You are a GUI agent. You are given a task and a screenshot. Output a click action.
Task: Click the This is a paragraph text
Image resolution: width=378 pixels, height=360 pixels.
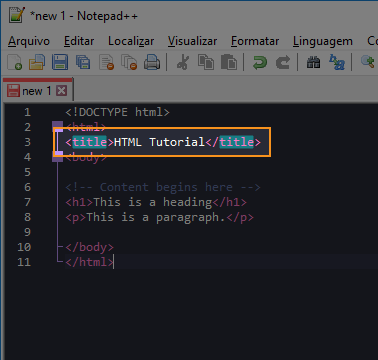tap(156, 217)
